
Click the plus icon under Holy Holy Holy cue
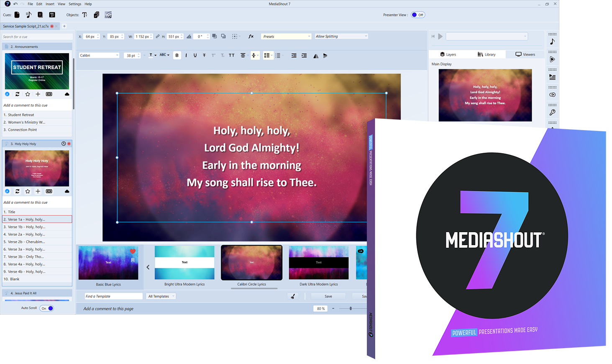tap(38, 191)
